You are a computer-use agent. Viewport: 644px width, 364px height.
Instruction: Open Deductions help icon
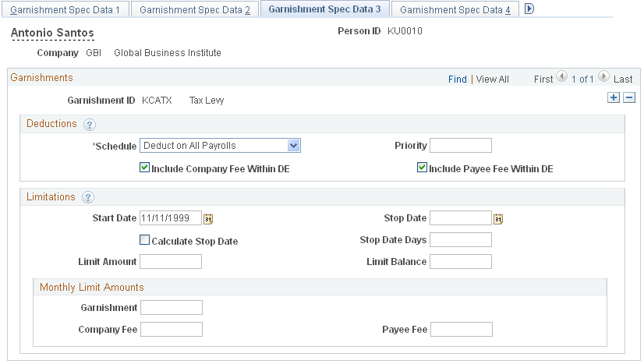(90, 125)
